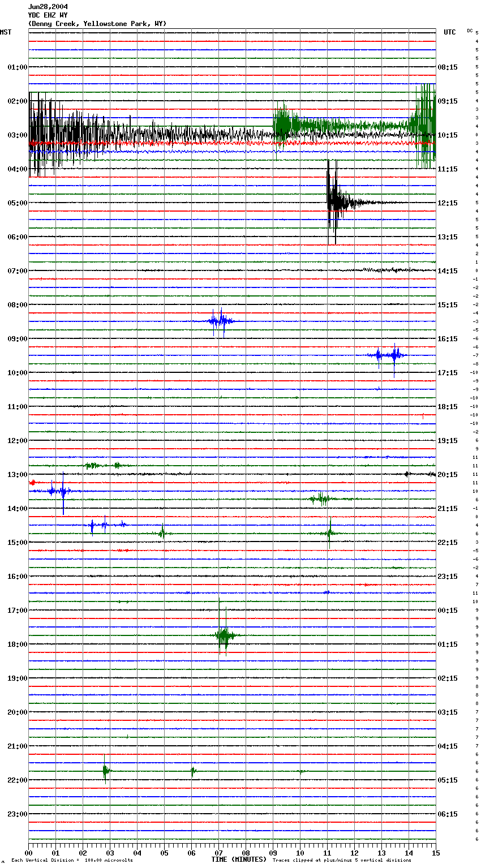
Task: Click the 06:15 UTC time label
Action: (x=448, y=814)
